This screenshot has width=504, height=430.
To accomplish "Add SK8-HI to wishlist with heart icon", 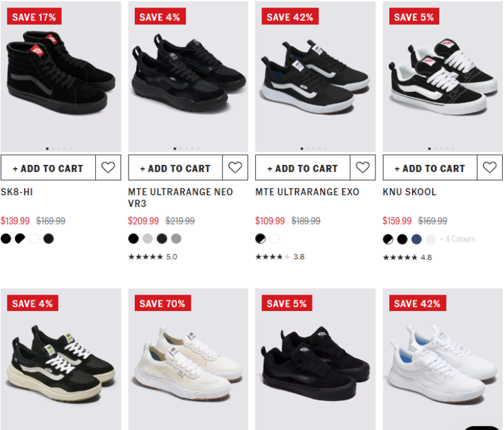I will [x=108, y=167].
